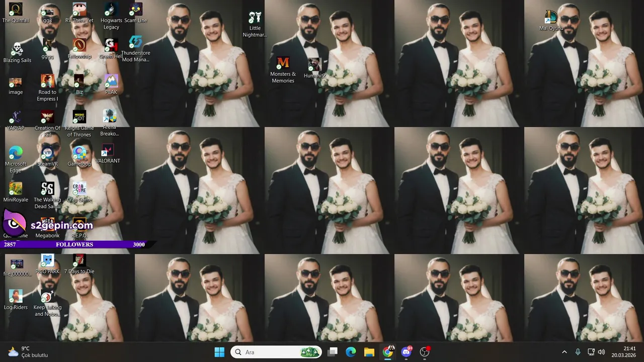
Task: Open File Explorer from taskbar
Action: tap(369, 352)
